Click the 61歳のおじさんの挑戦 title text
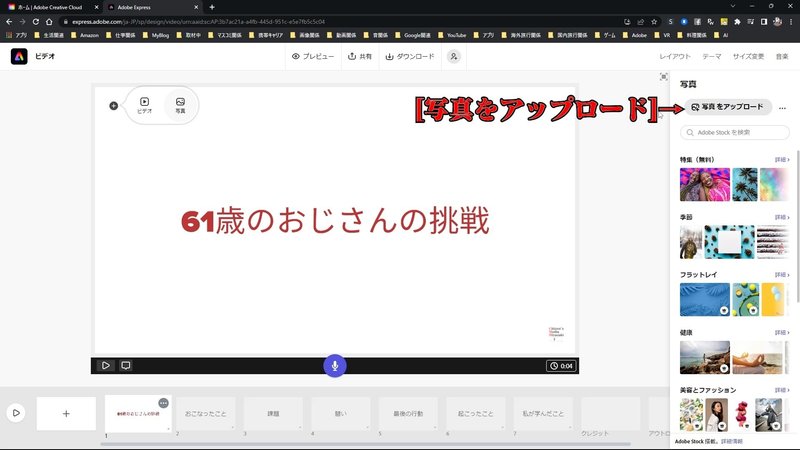 (x=335, y=220)
